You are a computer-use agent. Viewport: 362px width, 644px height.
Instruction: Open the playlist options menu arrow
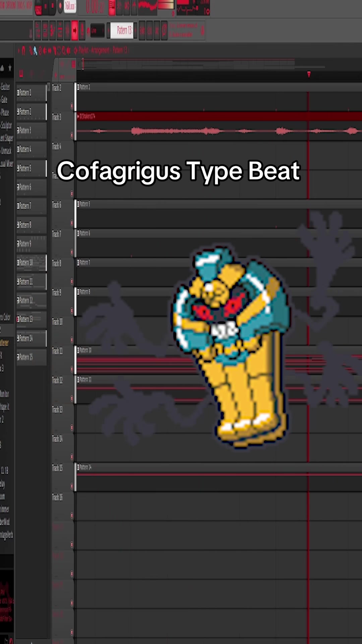pos(19,51)
